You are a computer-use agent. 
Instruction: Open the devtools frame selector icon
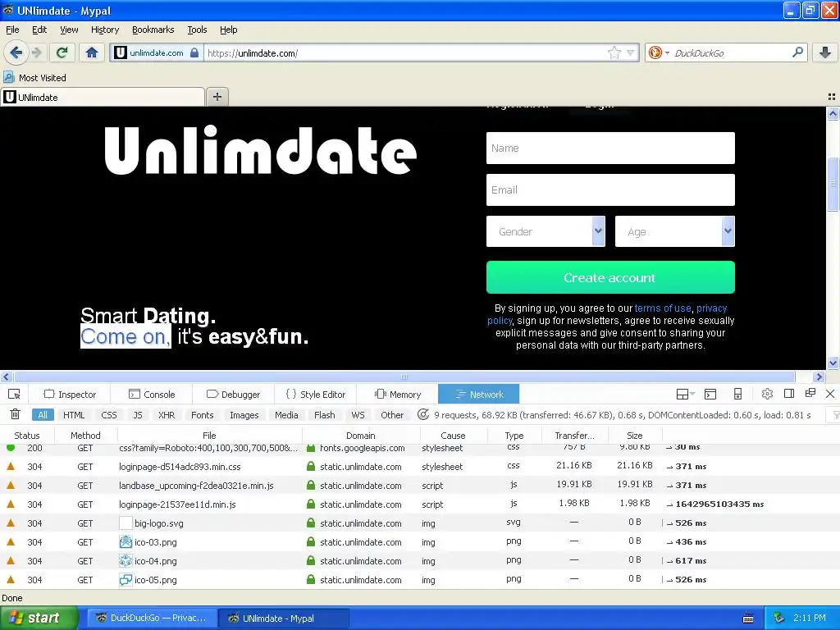point(685,395)
